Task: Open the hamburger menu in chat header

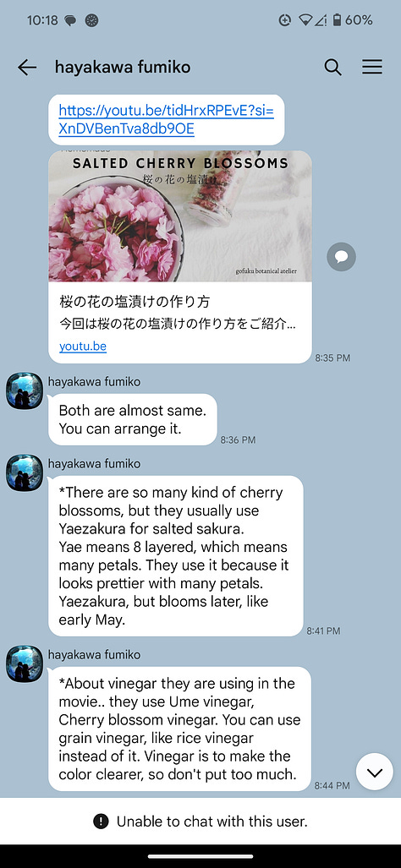Action: point(372,68)
